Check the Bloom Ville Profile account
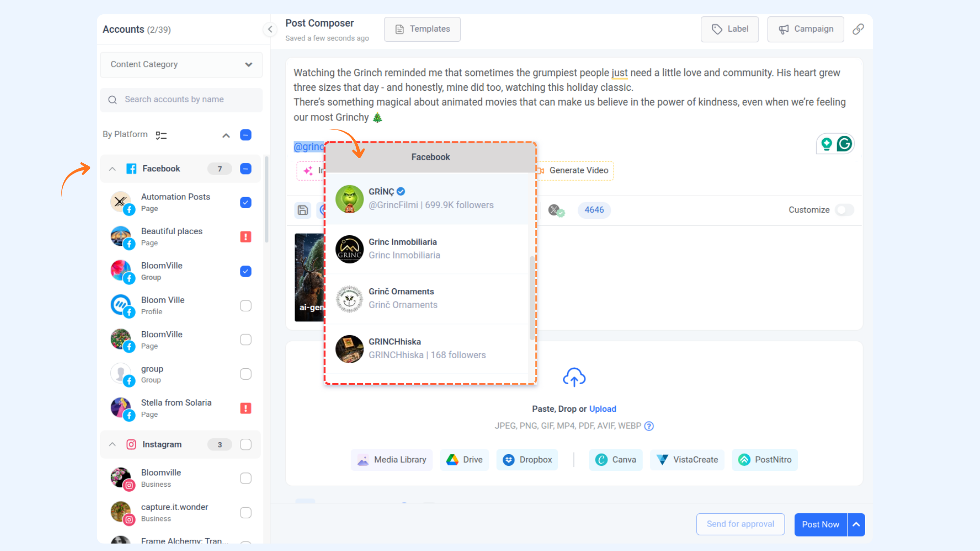 click(x=246, y=306)
